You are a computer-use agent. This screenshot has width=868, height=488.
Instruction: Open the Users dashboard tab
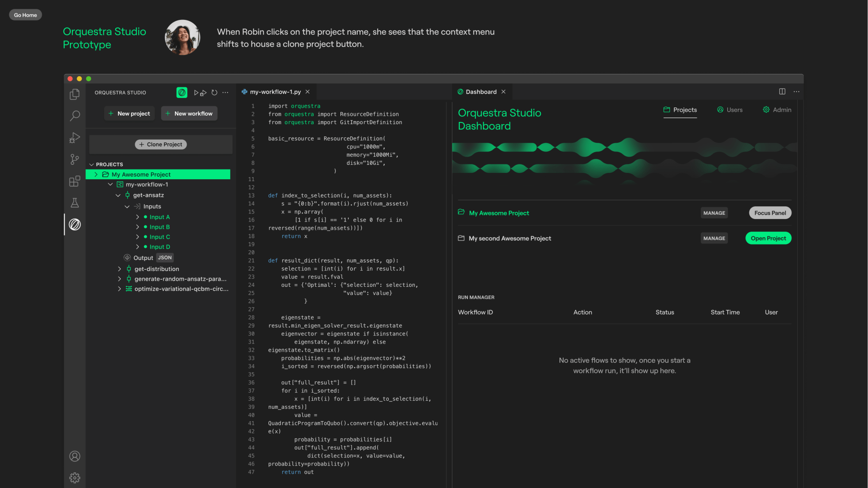click(730, 110)
